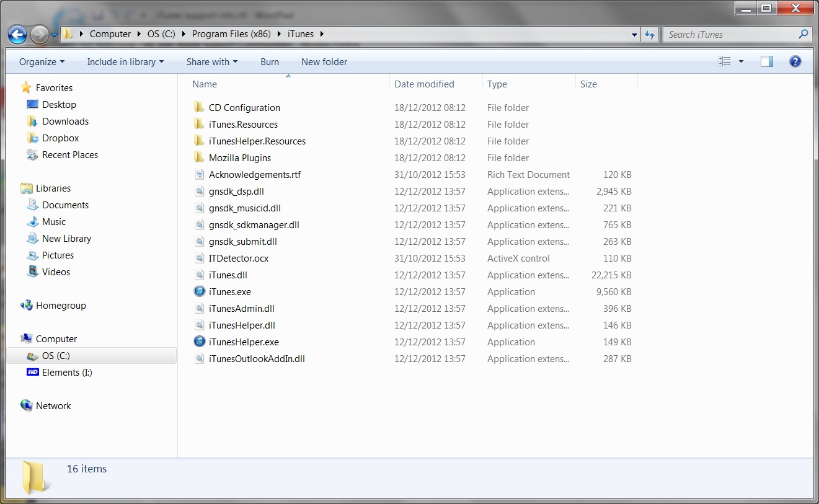Click the Burn toolbar button
Image resolution: width=819 pixels, height=504 pixels.
[270, 62]
